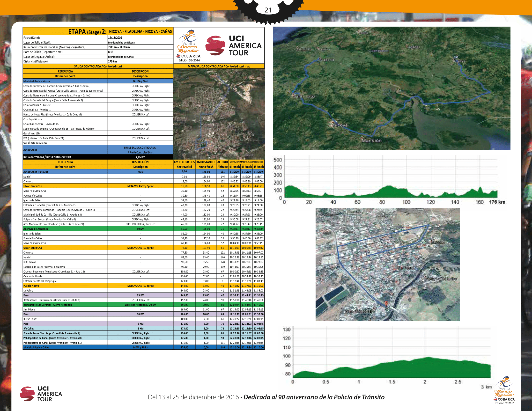The height and width of the screenshot is (411, 532).
Task: Click the 'Arco Monumento Precolombino' row
Action: [144, 224]
